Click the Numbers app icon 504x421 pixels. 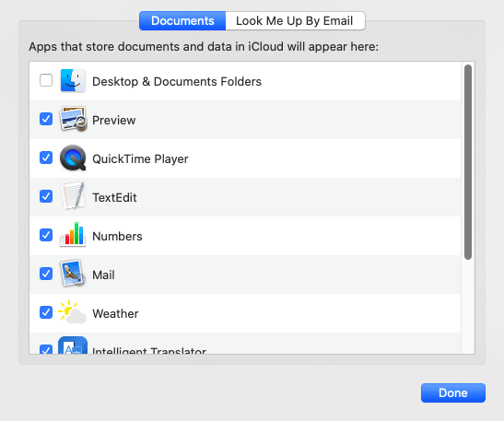click(73, 235)
